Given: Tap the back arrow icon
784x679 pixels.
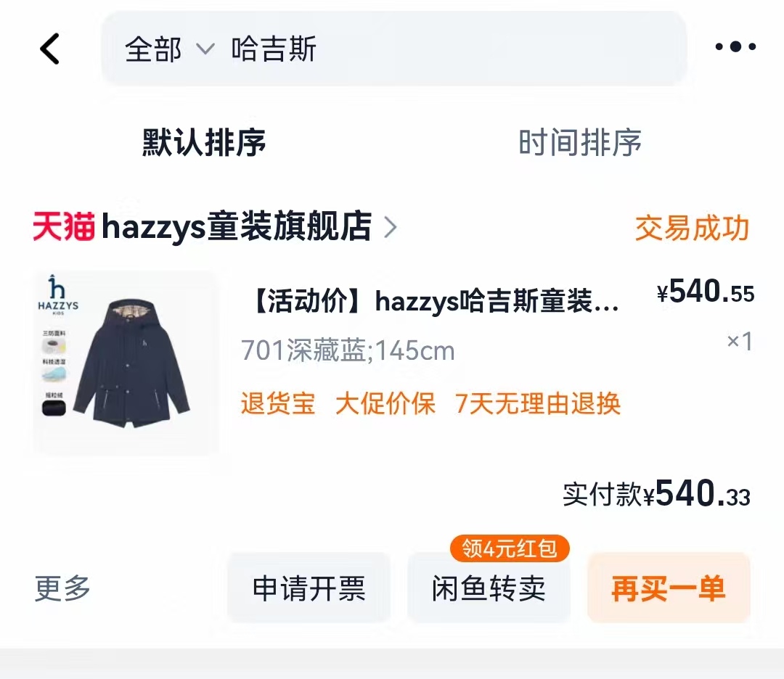Looking at the screenshot, I should (x=50, y=49).
